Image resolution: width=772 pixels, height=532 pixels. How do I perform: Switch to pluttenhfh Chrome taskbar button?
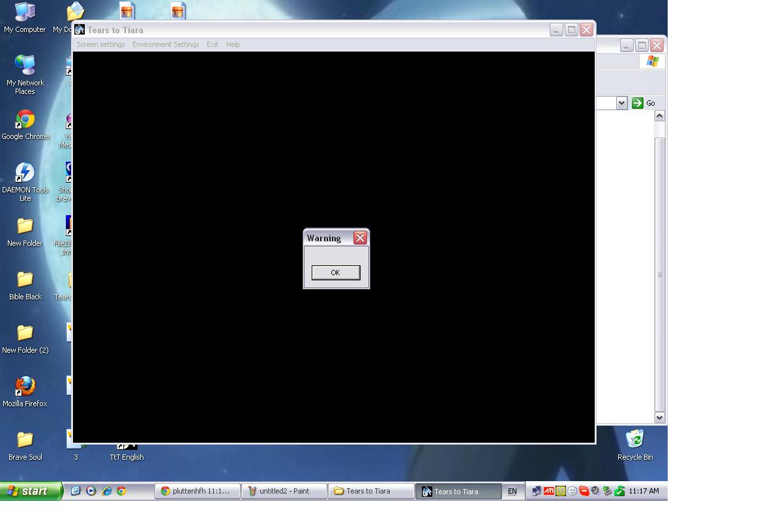pyautogui.click(x=198, y=491)
